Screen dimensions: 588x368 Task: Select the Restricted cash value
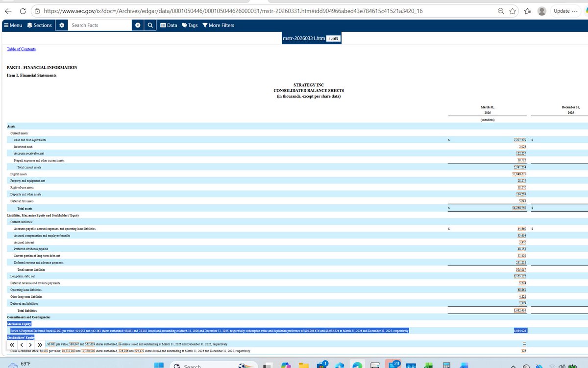tap(522, 147)
